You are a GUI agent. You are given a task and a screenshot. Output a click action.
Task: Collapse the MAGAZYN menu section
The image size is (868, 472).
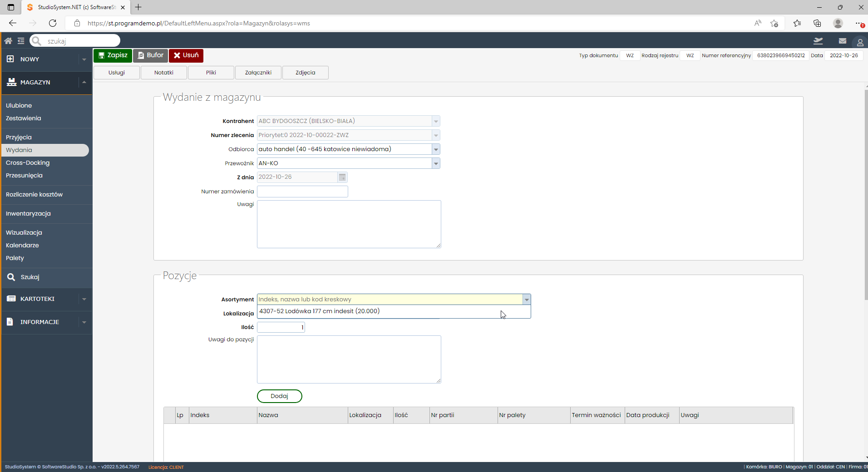click(x=84, y=82)
